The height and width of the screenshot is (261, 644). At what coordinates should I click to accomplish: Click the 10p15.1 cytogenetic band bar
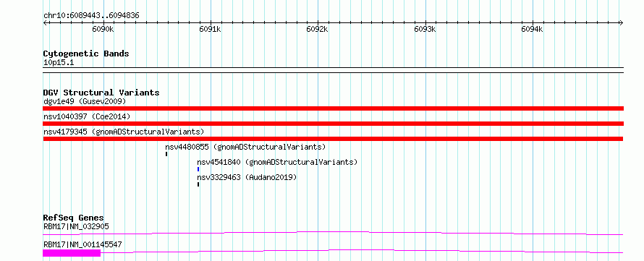[x=333, y=69]
